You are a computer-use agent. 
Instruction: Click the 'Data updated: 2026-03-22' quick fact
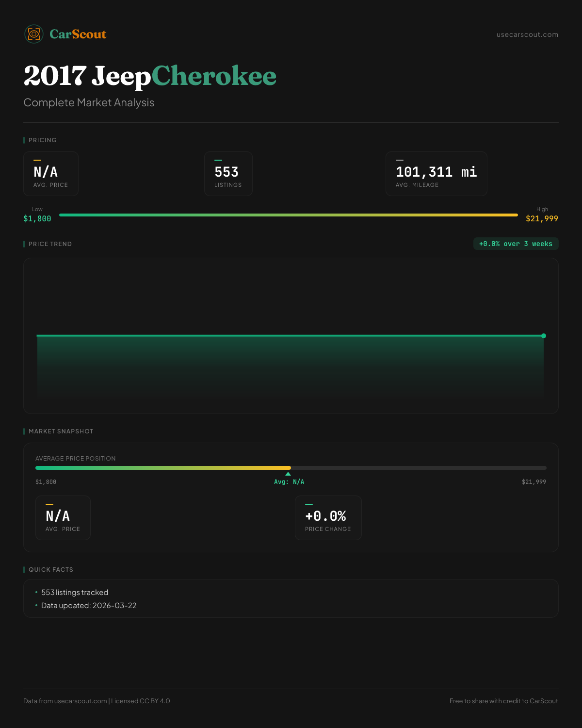[x=89, y=606]
